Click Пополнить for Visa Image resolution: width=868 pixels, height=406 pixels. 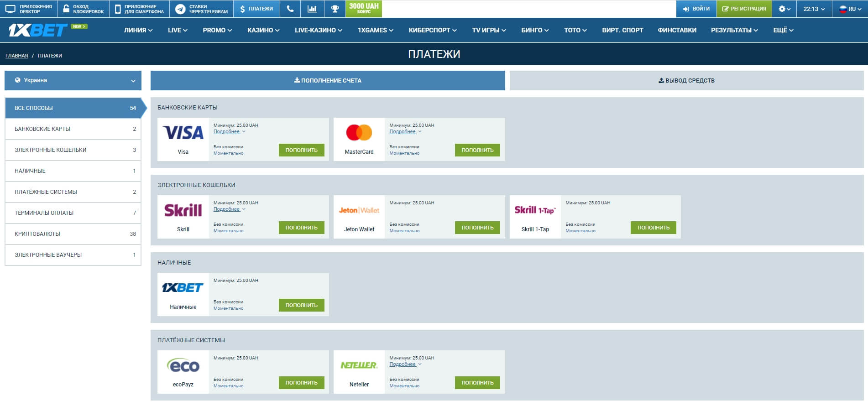[301, 150]
